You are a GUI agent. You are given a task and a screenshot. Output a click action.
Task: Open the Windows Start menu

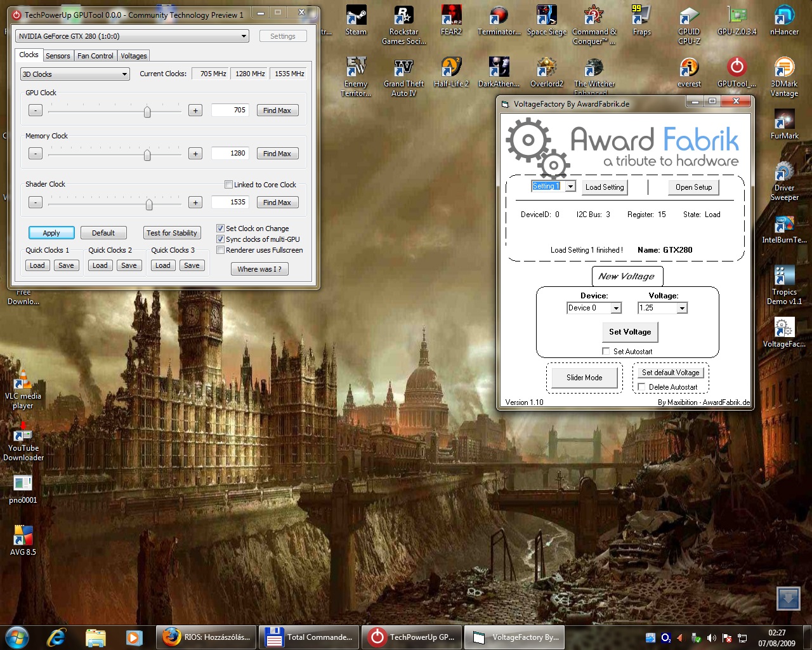[17, 637]
